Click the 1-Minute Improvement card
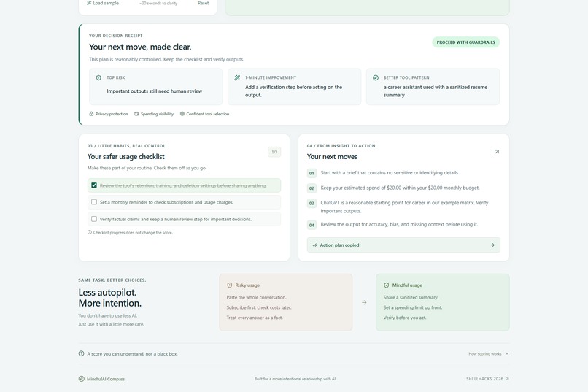The image size is (588, 392). [x=295, y=87]
